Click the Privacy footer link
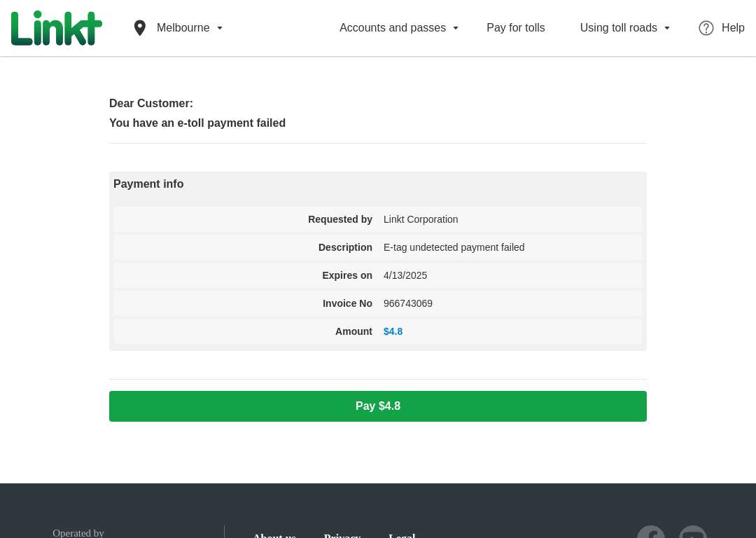Image resolution: width=756 pixels, height=538 pixels. tap(342, 535)
